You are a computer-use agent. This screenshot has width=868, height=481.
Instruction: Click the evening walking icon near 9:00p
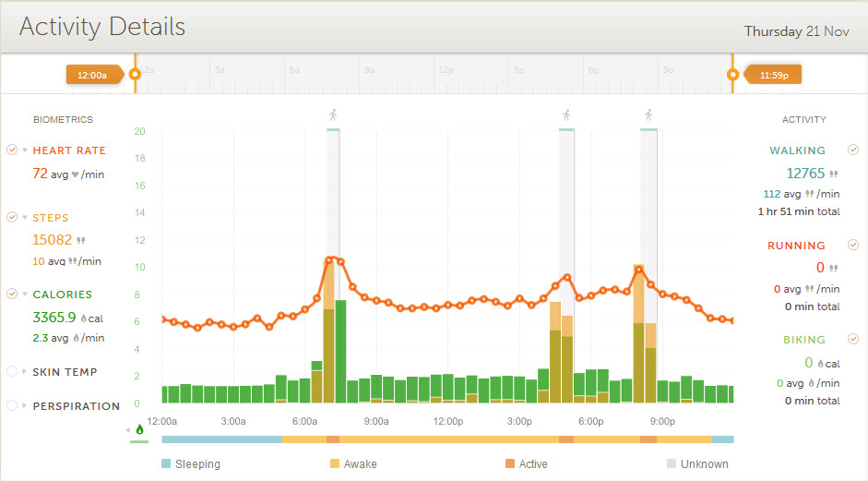[x=648, y=115]
